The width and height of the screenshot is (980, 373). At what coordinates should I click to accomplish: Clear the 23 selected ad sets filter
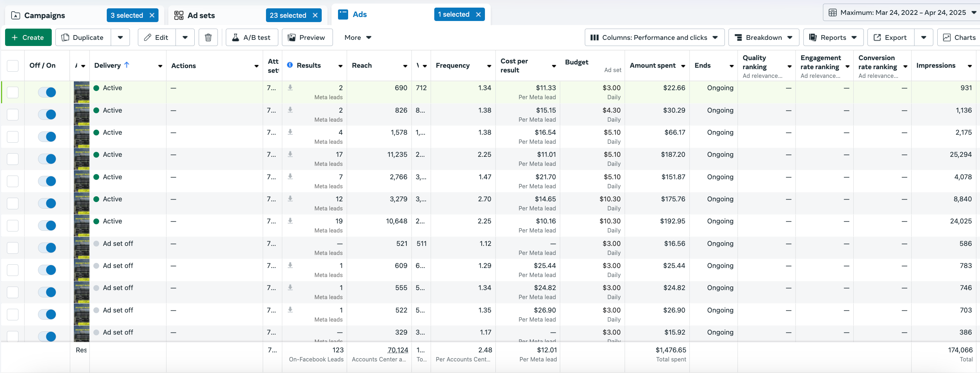pyautogui.click(x=315, y=15)
